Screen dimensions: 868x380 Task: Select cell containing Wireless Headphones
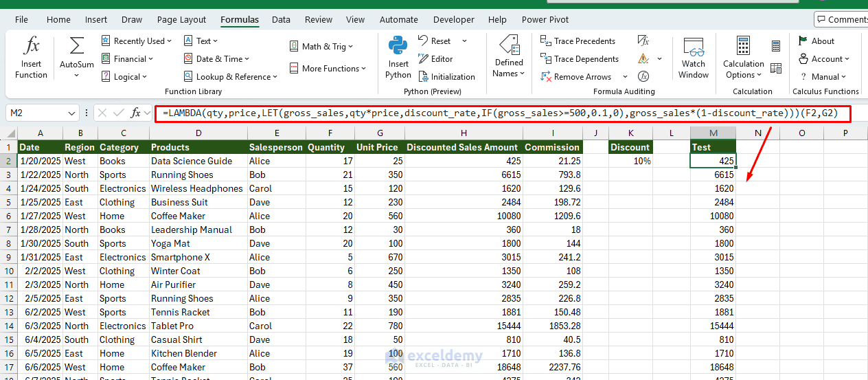[x=198, y=188]
